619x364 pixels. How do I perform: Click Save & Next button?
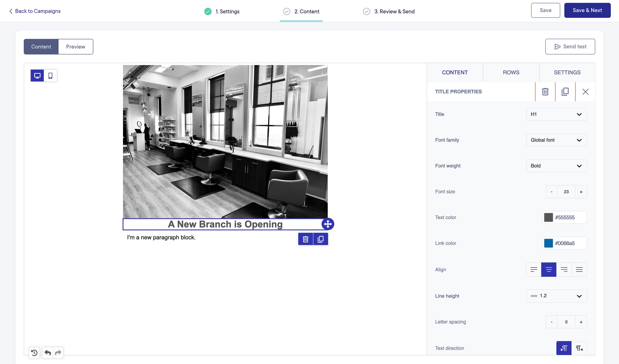coord(587,10)
